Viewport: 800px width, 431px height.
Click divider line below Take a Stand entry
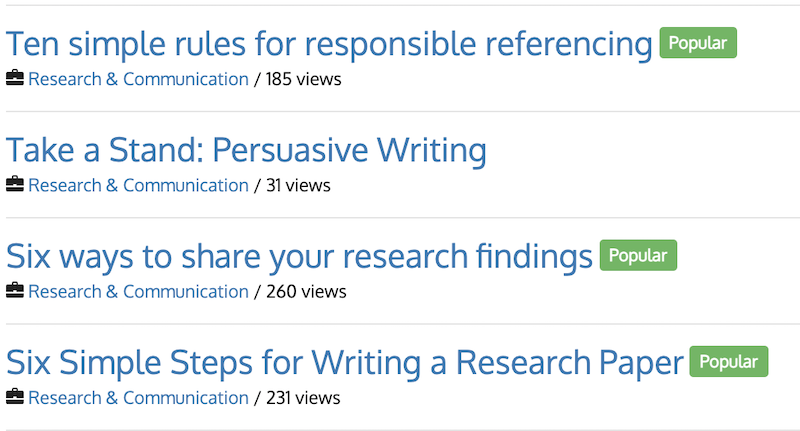(x=400, y=218)
